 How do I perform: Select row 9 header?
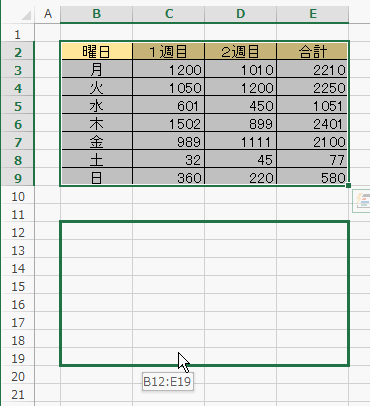[18, 178]
